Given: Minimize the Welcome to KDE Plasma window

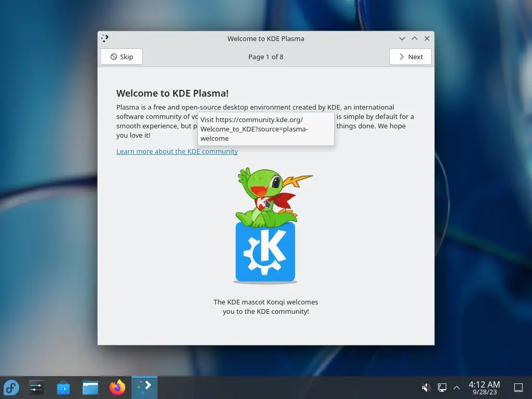Looking at the screenshot, I should (402, 38).
